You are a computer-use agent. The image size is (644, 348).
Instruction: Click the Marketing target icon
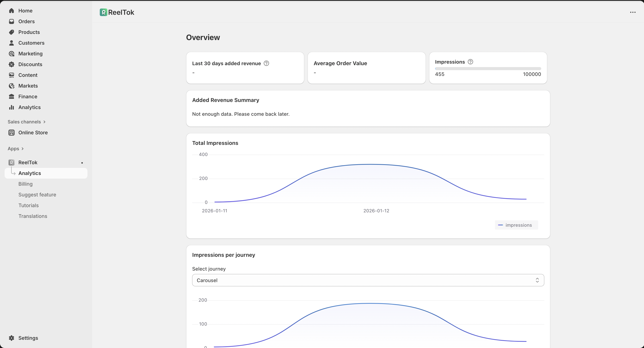(12, 54)
